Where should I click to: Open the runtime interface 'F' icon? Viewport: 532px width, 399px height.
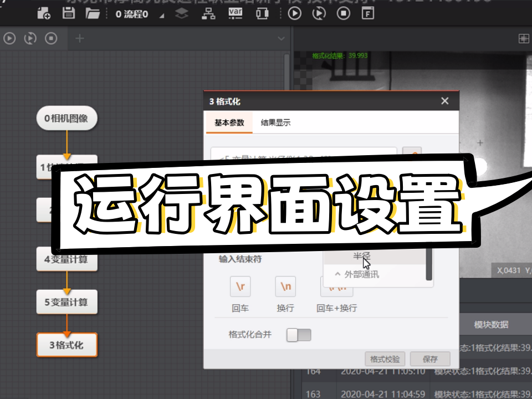coord(367,13)
